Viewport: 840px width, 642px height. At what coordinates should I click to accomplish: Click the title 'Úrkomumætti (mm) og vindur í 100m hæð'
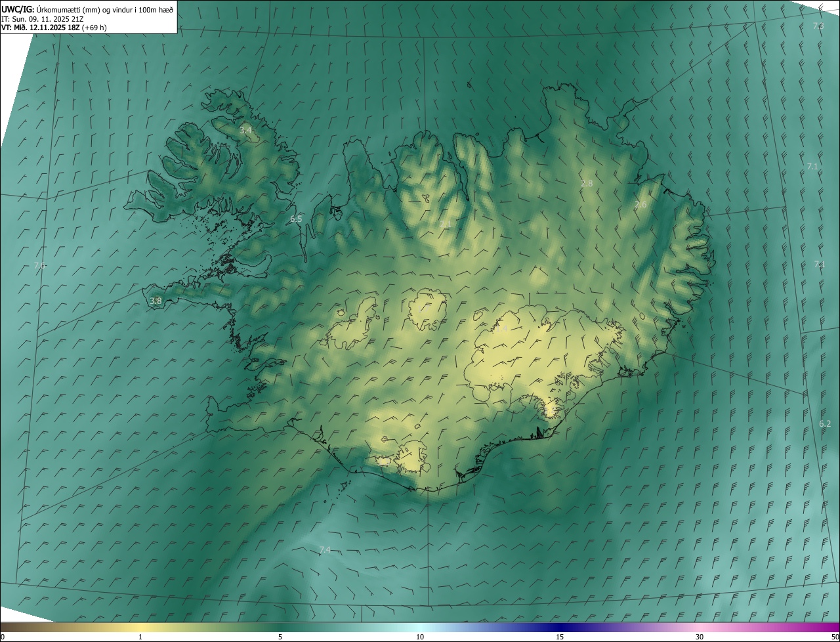coord(105,9)
